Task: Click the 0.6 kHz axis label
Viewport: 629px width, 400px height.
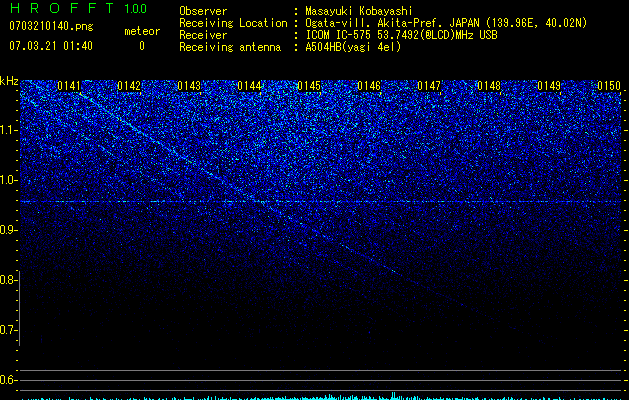Action: coord(7,380)
